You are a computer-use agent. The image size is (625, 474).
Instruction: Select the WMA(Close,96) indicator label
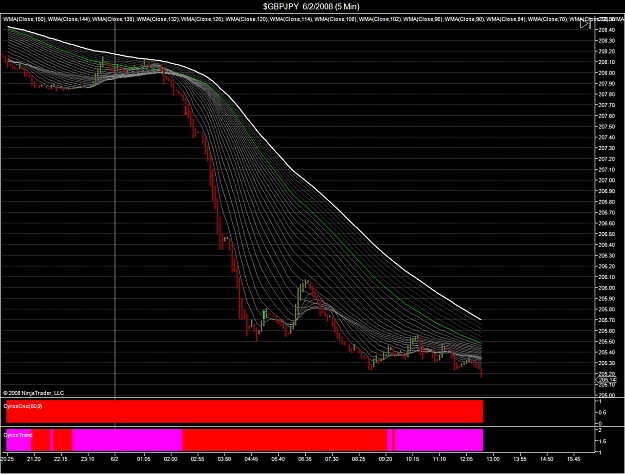(x=424, y=19)
